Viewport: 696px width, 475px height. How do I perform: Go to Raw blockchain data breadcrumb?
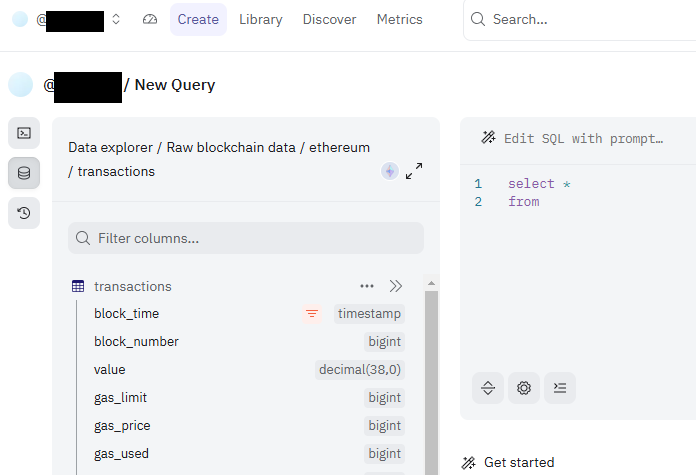(231, 147)
